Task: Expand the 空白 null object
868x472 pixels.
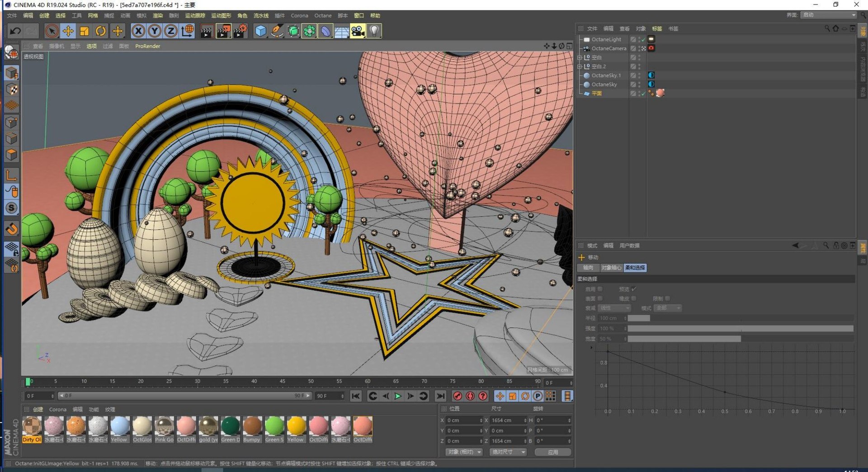Action: [580, 57]
